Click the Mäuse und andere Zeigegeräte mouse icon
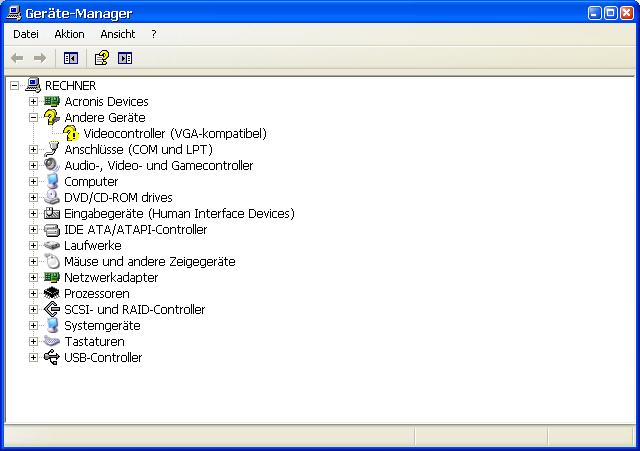Viewport: 640px width, 451px height. [x=52, y=261]
